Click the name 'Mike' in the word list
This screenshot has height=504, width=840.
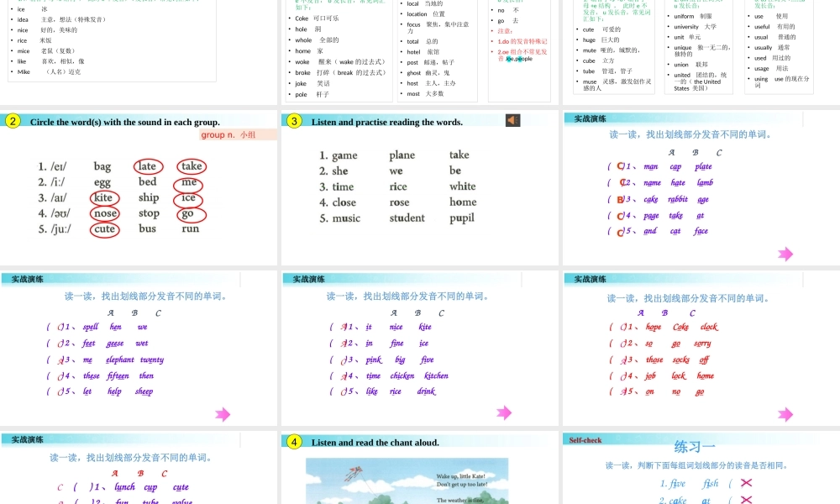(24, 71)
